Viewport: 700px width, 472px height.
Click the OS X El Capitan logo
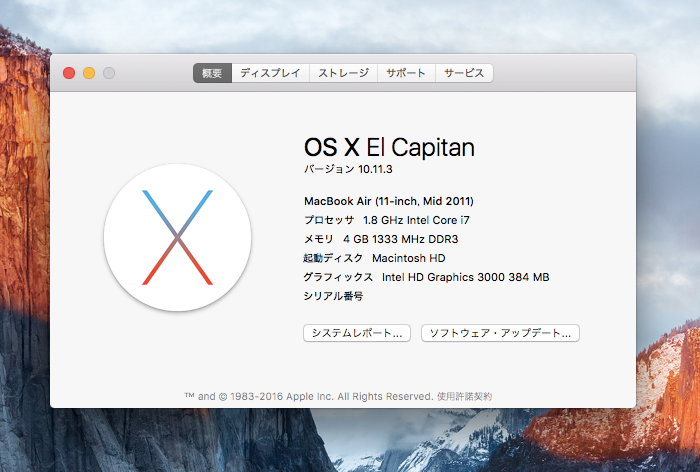click(178, 238)
